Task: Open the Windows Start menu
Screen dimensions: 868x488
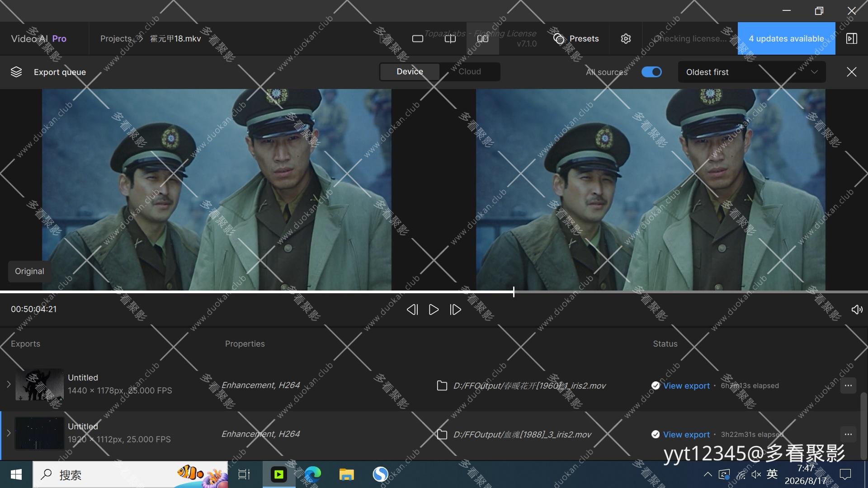Action: click(x=16, y=474)
